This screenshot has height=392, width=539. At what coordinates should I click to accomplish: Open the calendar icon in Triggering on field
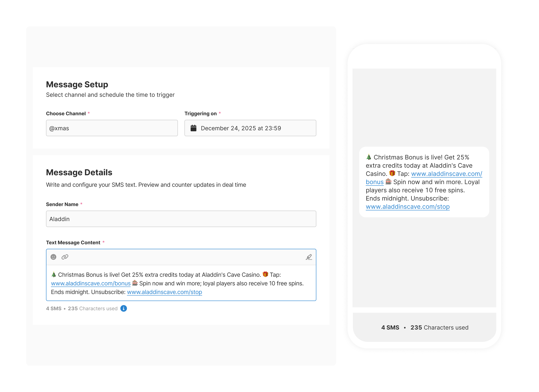(194, 128)
